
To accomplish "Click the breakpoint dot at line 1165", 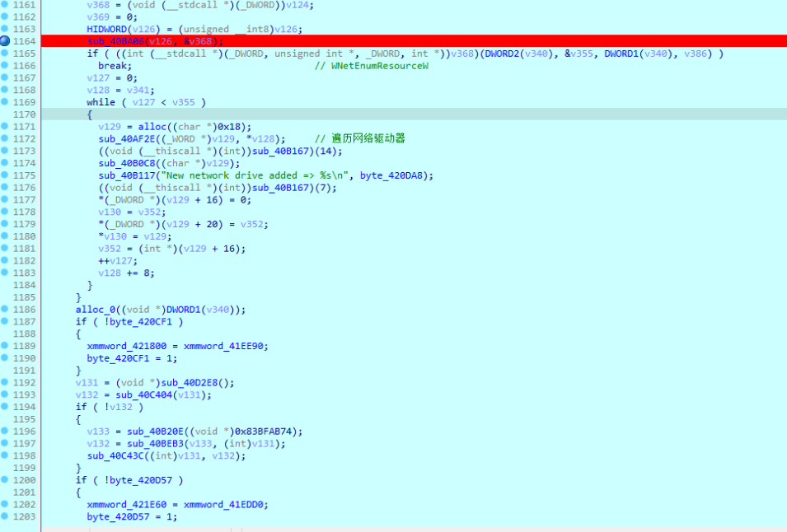I will point(4,54).
